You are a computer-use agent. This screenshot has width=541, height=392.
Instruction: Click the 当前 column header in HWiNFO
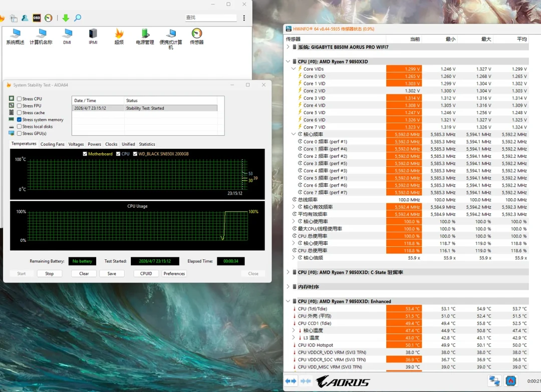pos(404,39)
